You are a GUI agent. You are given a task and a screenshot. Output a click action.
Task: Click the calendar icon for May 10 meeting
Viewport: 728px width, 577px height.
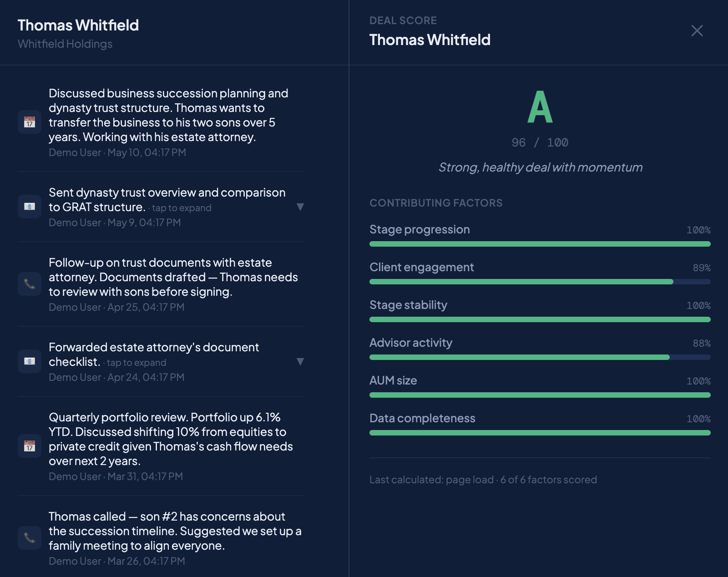click(x=30, y=122)
